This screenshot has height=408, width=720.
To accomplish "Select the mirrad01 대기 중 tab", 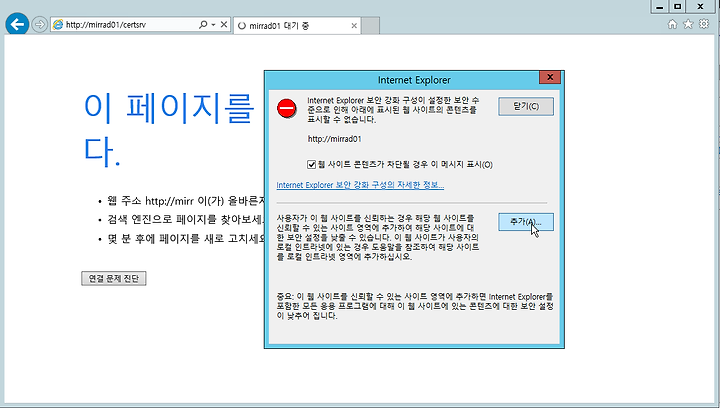I will (296, 26).
